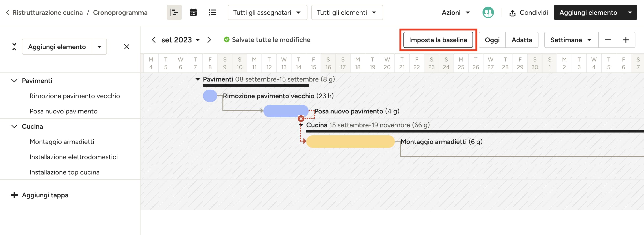Image resolution: width=644 pixels, height=235 pixels.
Task: Close the sidebar panel with X
Action: coord(126,46)
